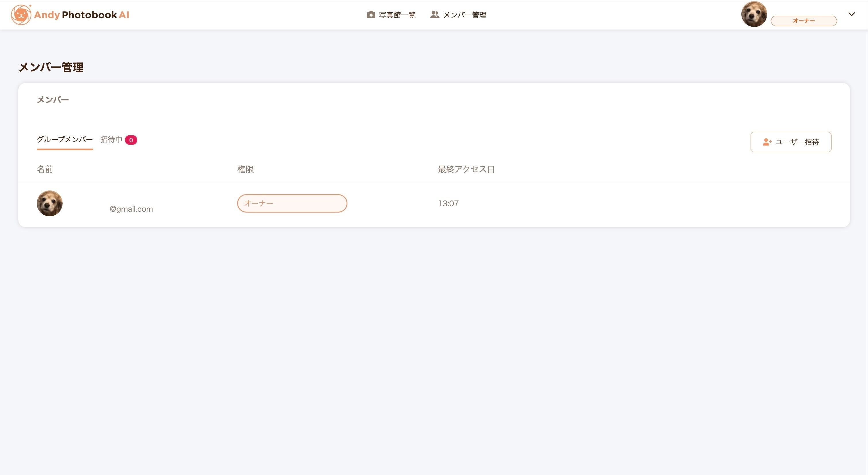868x475 pixels.
Task: Open the メンバー管理 navigation item
Action: tap(464, 15)
